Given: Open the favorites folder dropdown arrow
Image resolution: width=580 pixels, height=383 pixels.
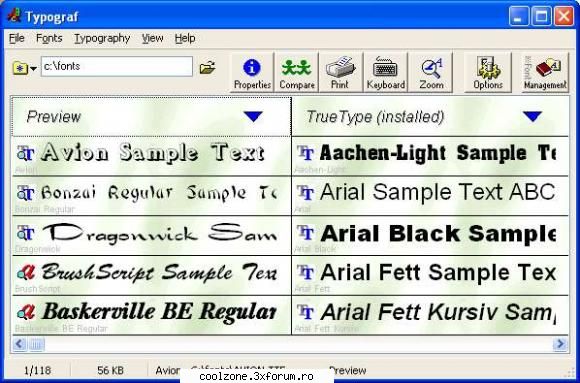Looking at the screenshot, I should (33, 68).
